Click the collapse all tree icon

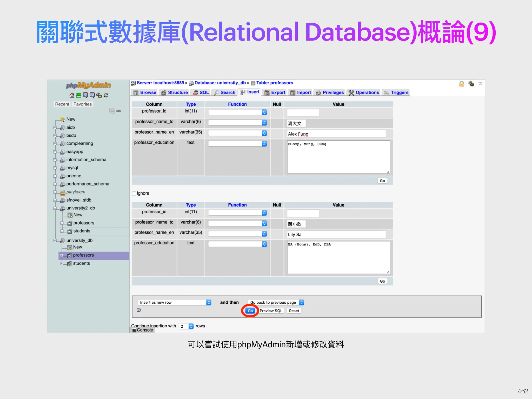tap(112, 111)
